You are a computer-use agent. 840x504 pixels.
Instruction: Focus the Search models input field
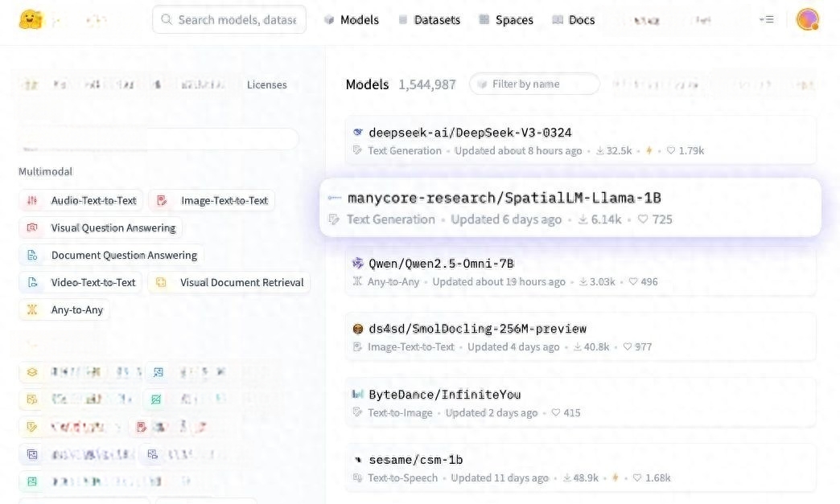tap(229, 20)
